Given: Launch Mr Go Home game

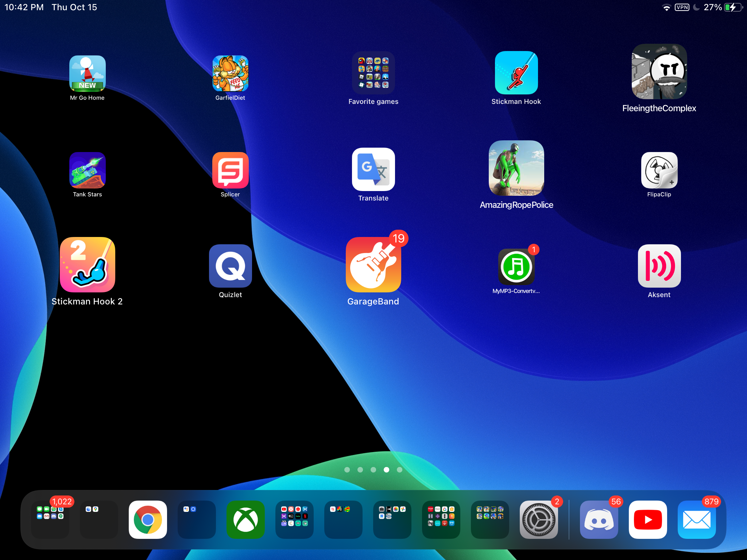Looking at the screenshot, I should point(88,74).
